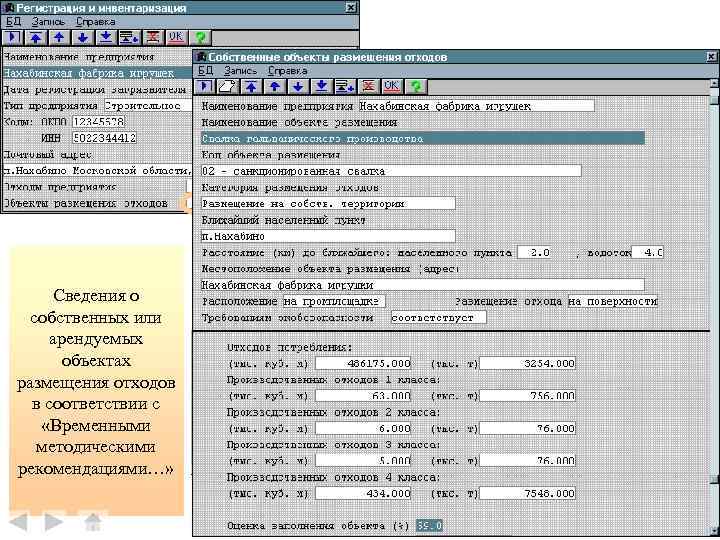Open Запись menu in Собственные объекты window
The height and width of the screenshot is (540, 720).
pyautogui.click(x=241, y=71)
